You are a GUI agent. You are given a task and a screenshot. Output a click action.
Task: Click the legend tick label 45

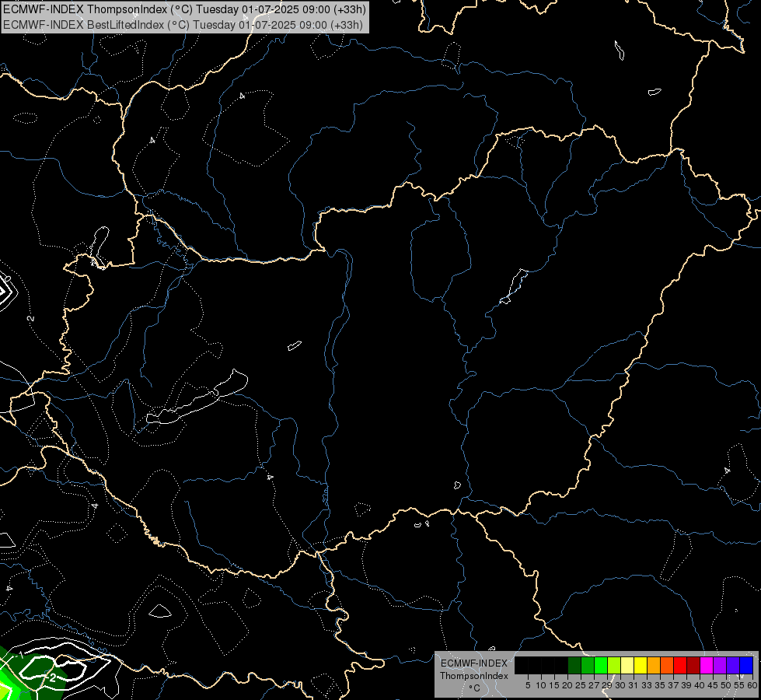713,685
